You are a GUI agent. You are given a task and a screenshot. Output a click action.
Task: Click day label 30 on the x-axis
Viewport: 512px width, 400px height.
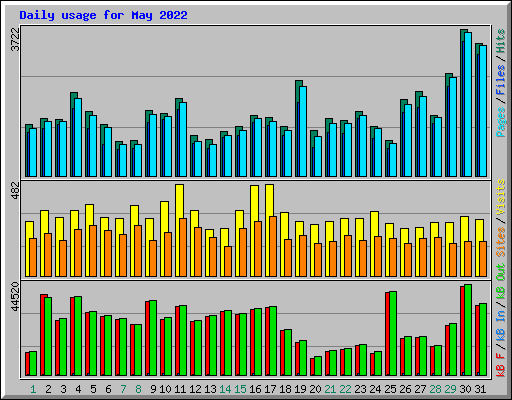465,389
